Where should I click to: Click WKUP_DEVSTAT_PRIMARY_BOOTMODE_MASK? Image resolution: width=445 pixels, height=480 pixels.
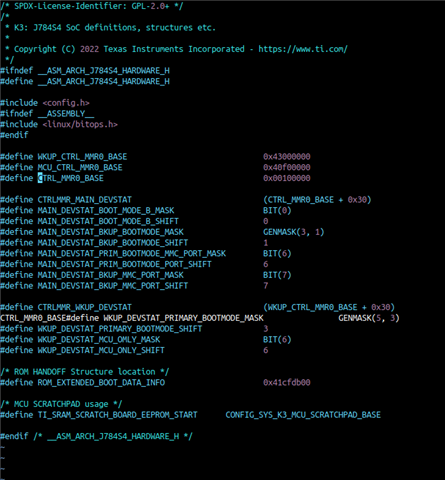click(x=183, y=318)
